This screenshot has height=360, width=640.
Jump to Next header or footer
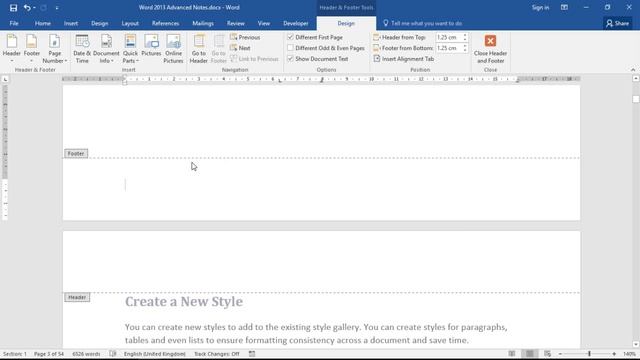pos(240,48)
